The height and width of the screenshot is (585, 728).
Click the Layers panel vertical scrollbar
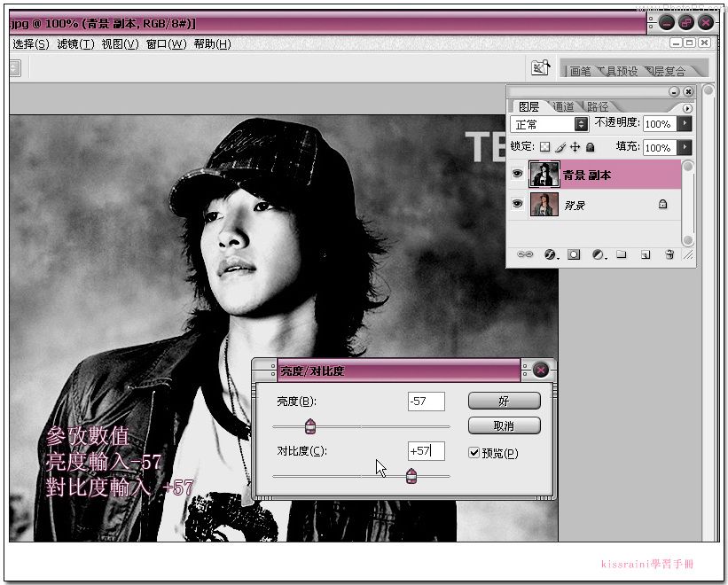point(687,203)
